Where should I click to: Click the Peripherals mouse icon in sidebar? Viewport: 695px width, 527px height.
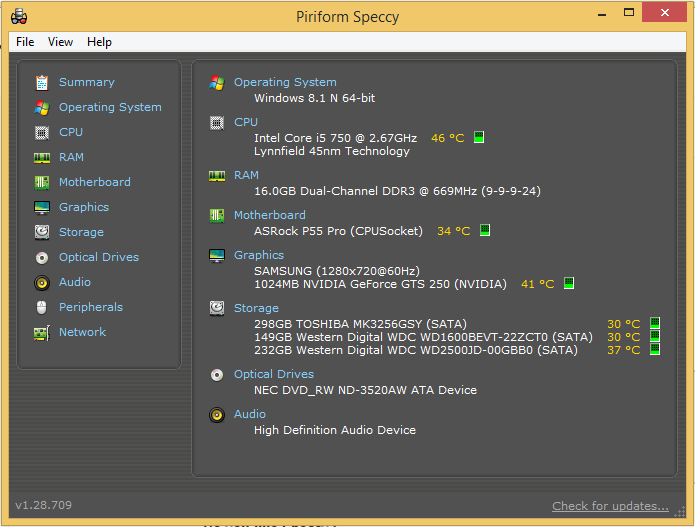coord(42,307)
